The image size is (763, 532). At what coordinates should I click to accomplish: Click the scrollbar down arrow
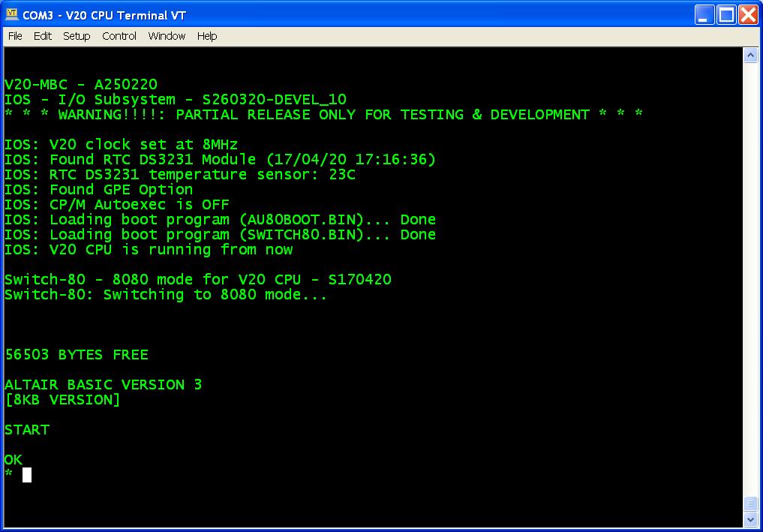(x=750, y=519)
